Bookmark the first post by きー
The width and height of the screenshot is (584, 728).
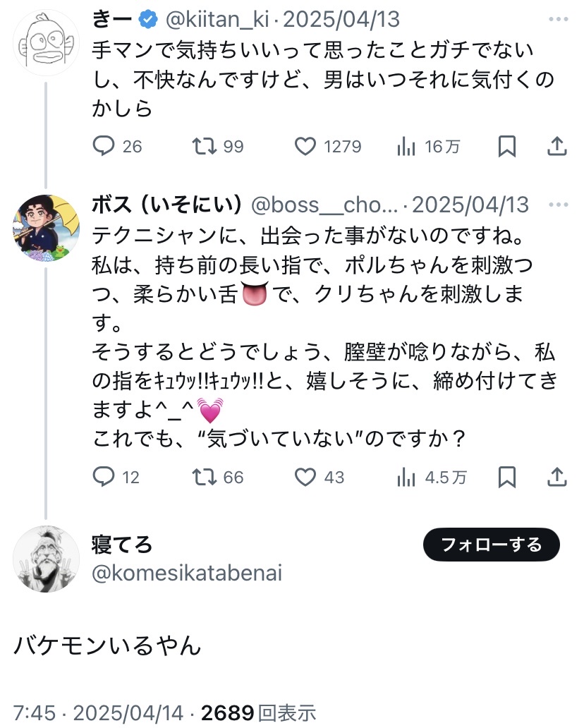tap(506, 146)
